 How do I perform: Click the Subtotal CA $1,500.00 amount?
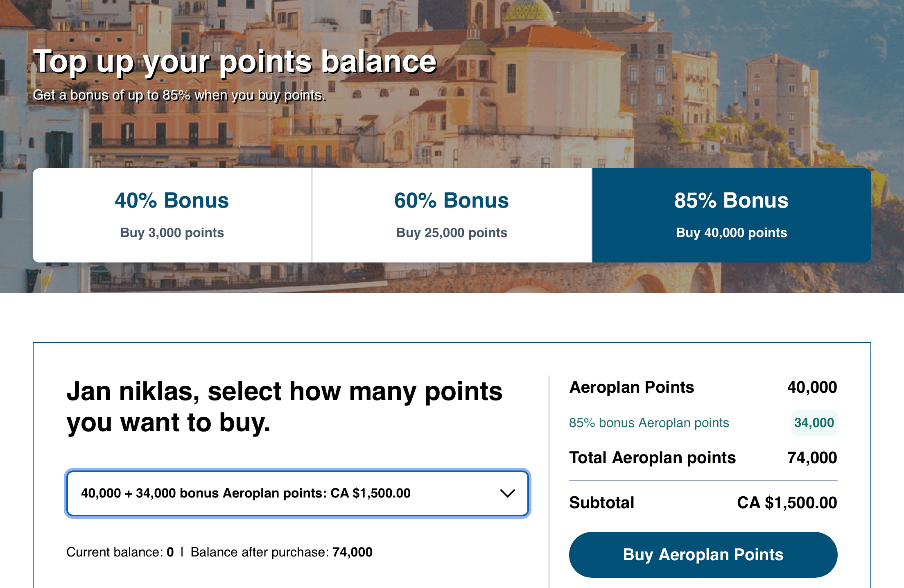(787, 502)
